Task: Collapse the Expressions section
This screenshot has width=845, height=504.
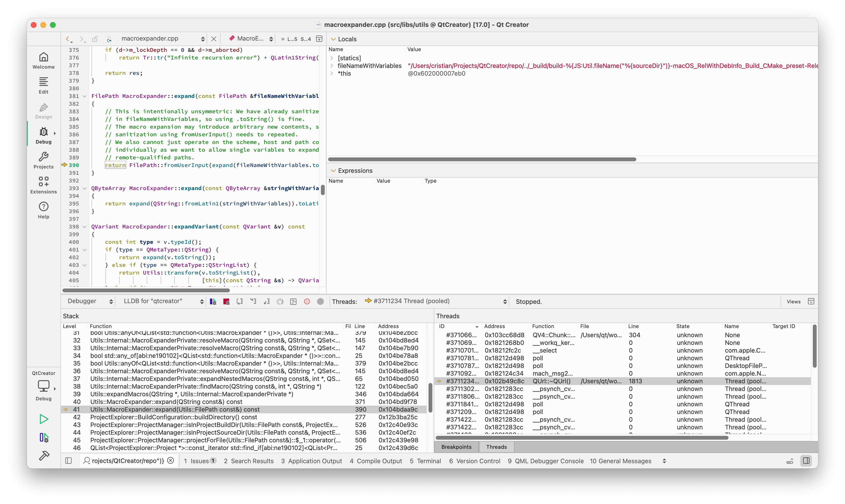Action: tap(333, 171)
